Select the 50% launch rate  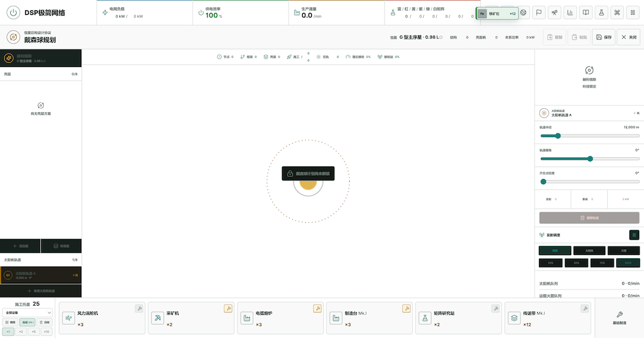[x=576, y=263]
